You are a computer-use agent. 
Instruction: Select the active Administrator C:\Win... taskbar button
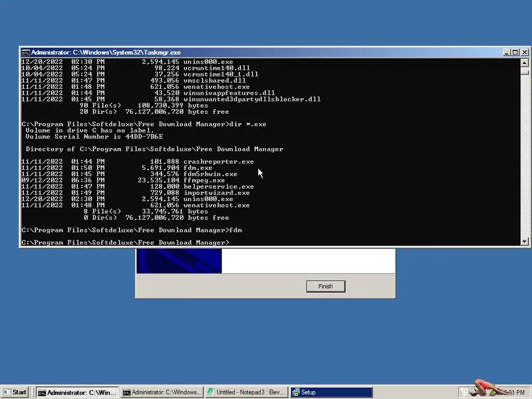[x=77, y=392]
